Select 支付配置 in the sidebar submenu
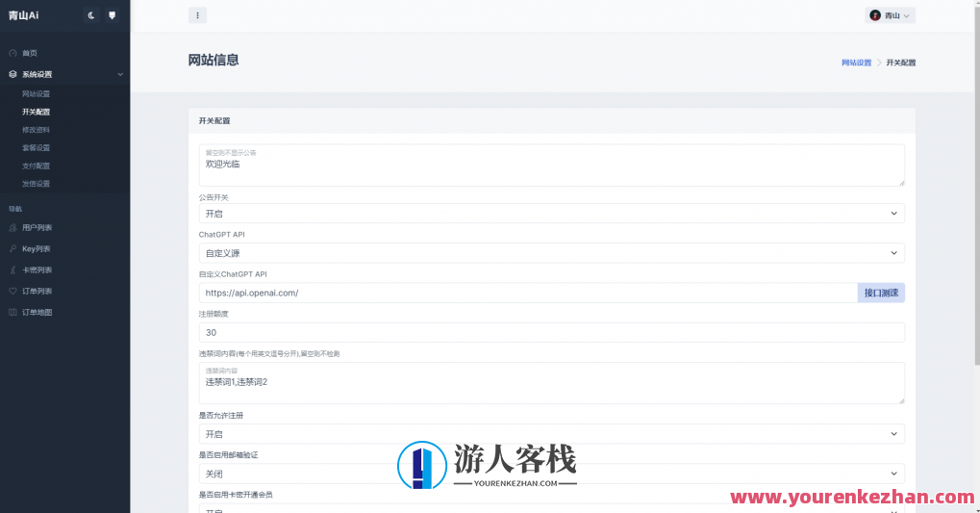 point(37,166)
